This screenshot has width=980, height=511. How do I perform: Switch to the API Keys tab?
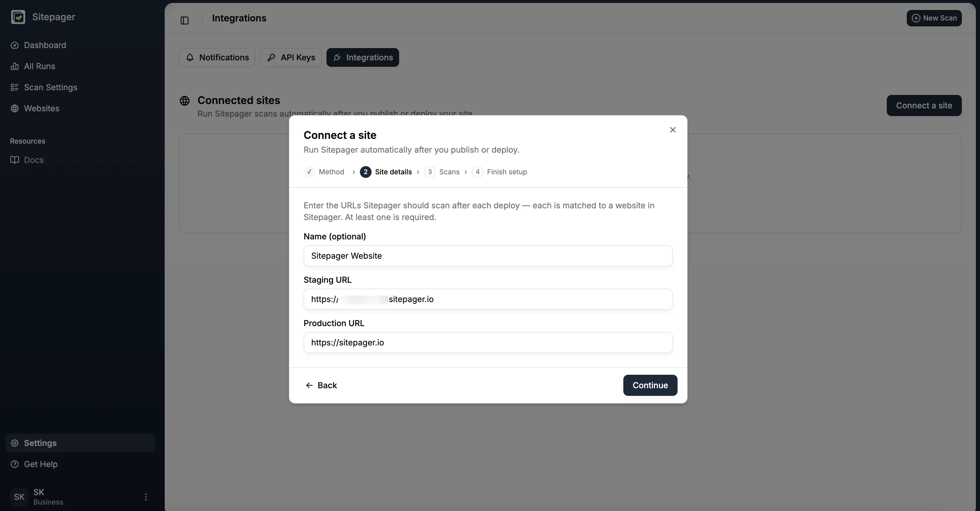point(291,57)
